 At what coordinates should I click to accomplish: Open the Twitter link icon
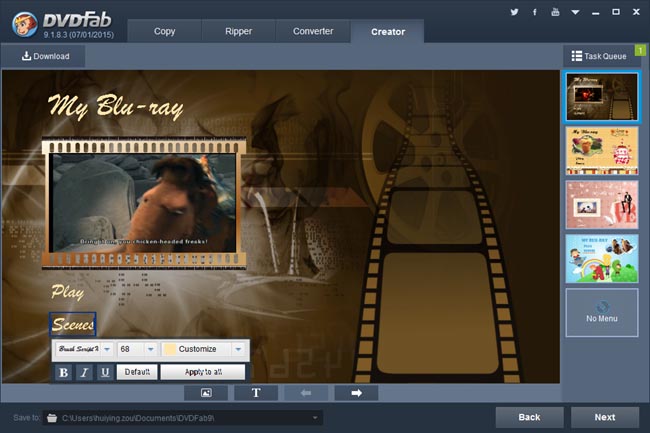click(514, 12)
